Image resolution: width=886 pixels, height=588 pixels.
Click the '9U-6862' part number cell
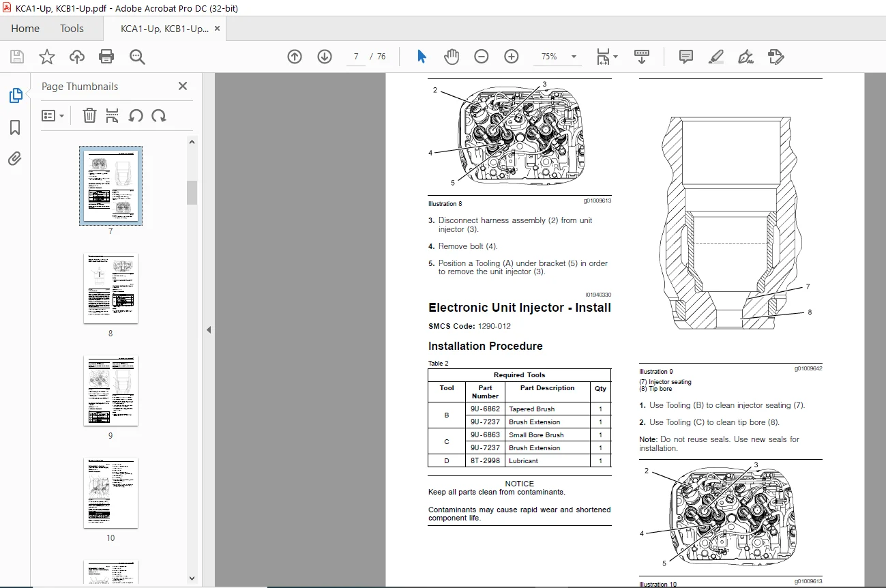pyautogui.click(x=485, y=409)
